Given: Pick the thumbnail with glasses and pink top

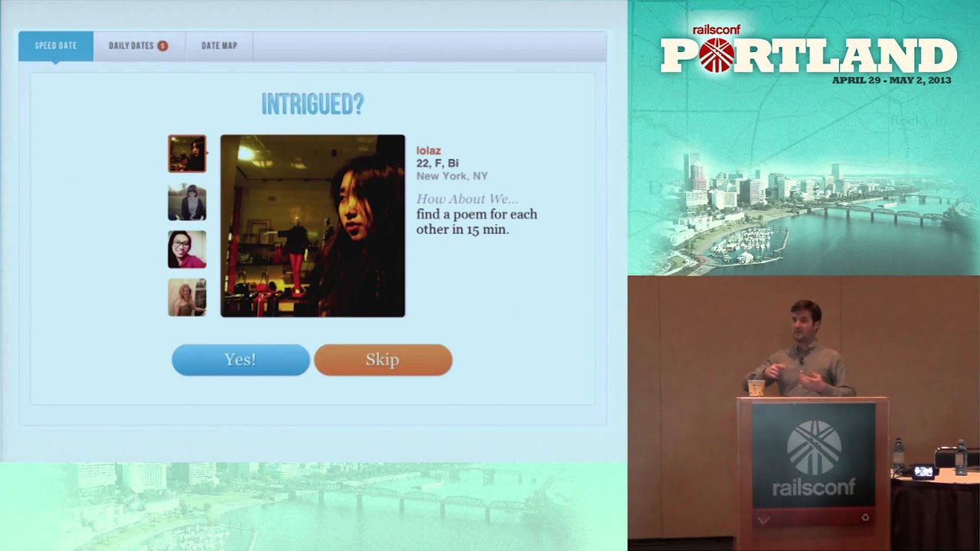Looking at the screenshot, I should (x=187, y=249).
